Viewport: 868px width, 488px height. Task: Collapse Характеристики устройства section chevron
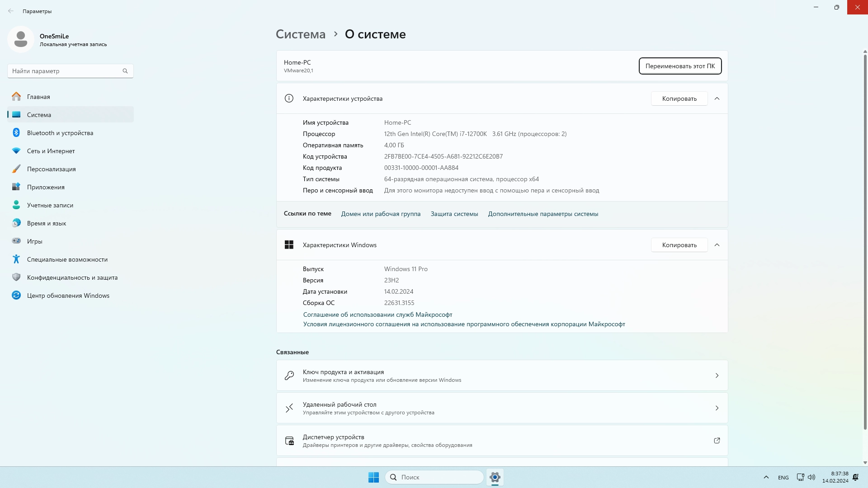click(717, 99)
